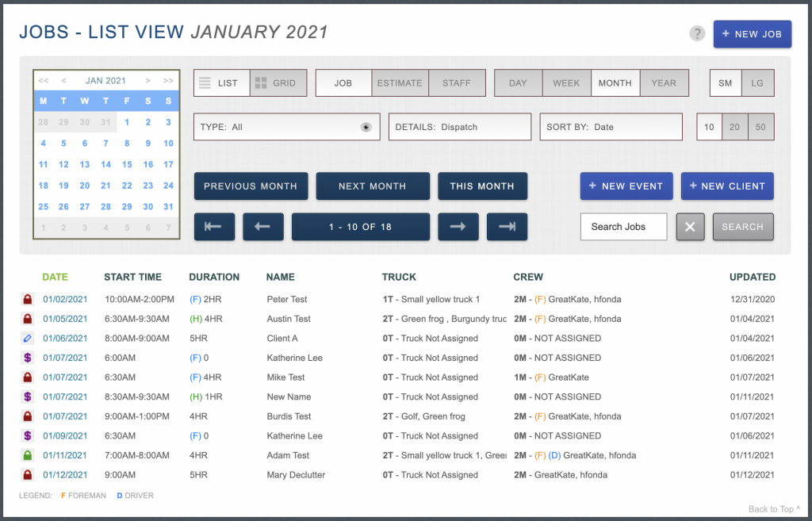Open the TYPE: All dropdown
The height and width of the screenshot is (521, 812).
click(278, 127)
